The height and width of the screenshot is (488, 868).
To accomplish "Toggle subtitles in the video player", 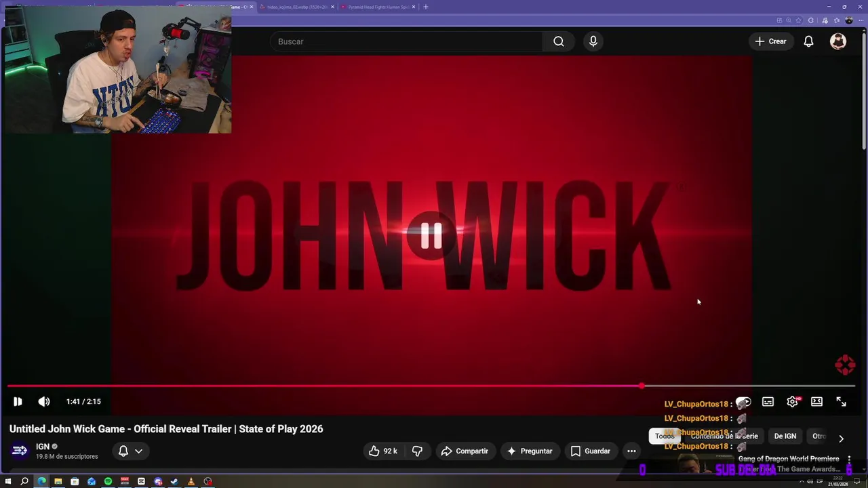I will coord(768,402).
